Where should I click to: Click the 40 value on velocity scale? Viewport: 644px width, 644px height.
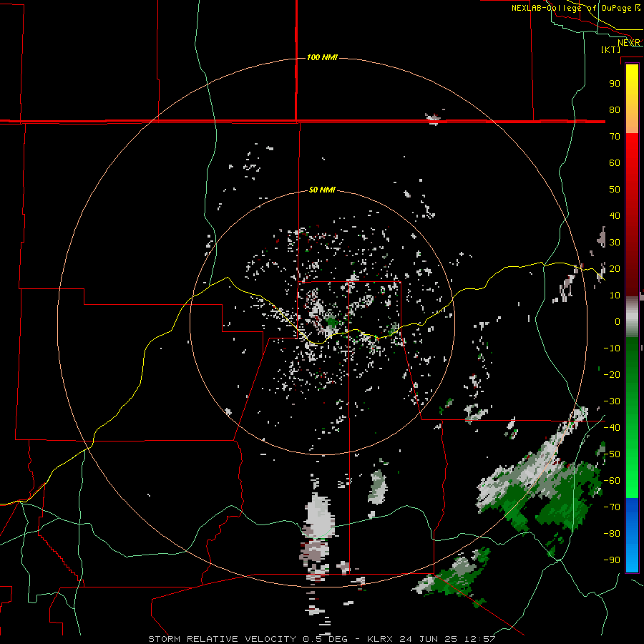pyautogui.click(x=615, y=215)
